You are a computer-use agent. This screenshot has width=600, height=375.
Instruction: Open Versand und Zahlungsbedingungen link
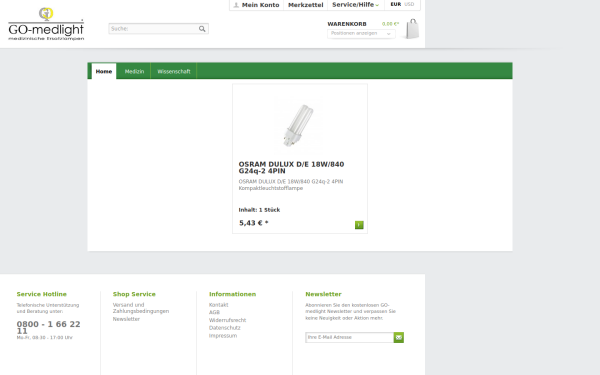[x=140, y=308]
